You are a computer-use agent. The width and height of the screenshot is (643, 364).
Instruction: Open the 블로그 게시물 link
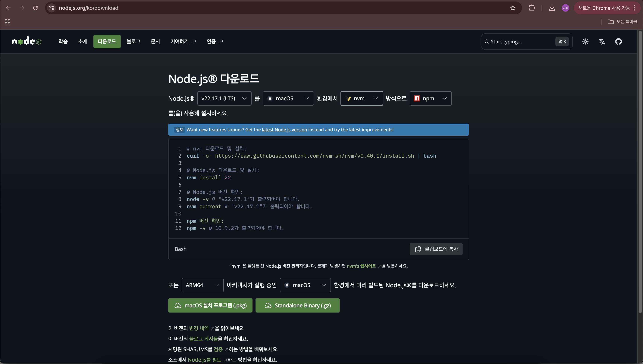tap(203, 339)
